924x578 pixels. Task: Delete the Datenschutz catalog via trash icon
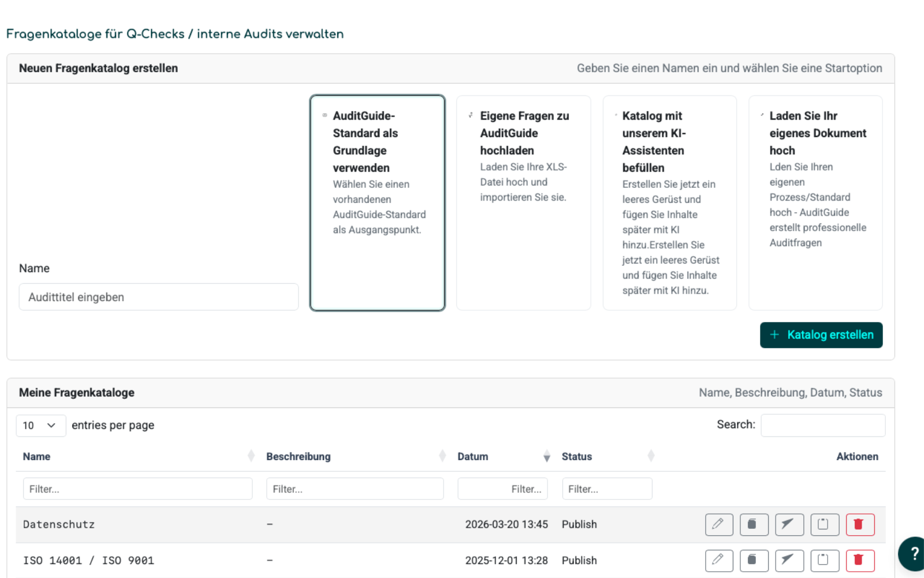click(x=859, y=524)
